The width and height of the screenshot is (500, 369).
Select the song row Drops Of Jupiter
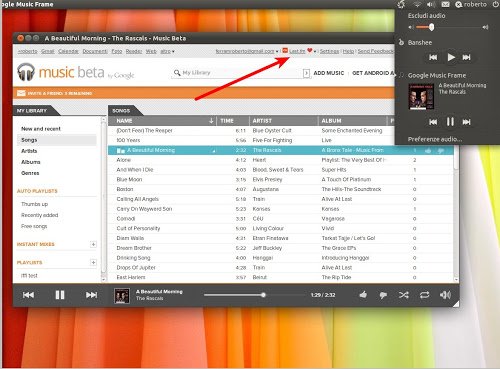tap(281, 267)
